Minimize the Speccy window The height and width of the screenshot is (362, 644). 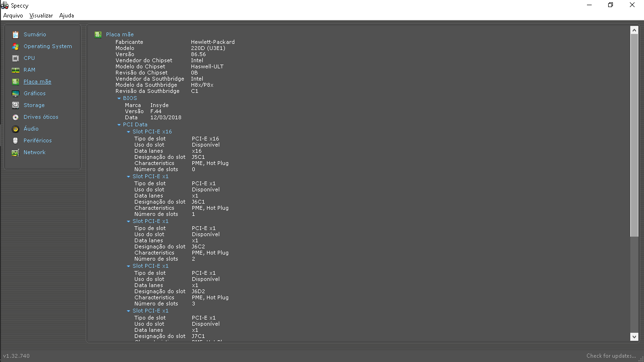coord(589,5)
